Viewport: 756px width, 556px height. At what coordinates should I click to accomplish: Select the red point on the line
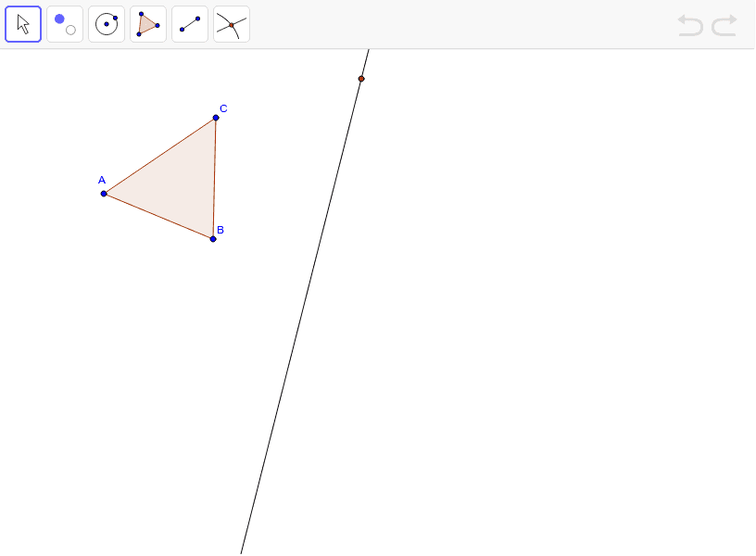(x=361, y=79)
